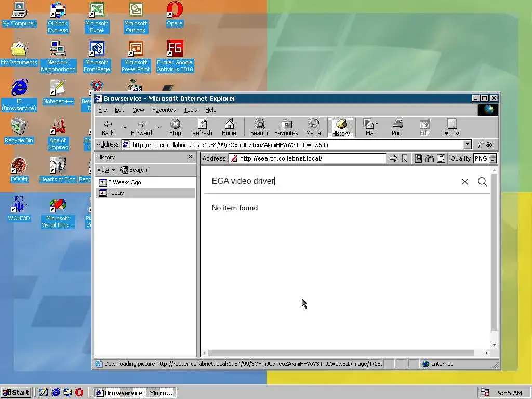Select the Opera desktop icon
This screenshot has width=532, height=399.
pos(175,14)
